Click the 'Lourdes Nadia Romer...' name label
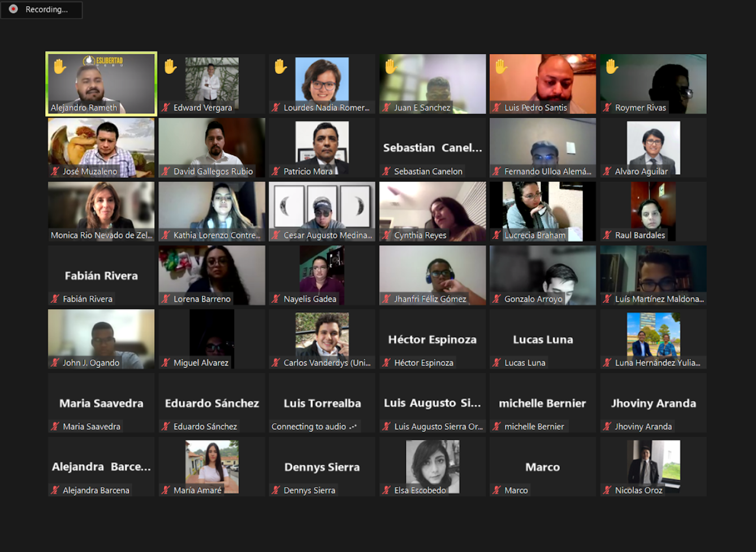Screen dimensions: 756x552 tap(327, 107)
